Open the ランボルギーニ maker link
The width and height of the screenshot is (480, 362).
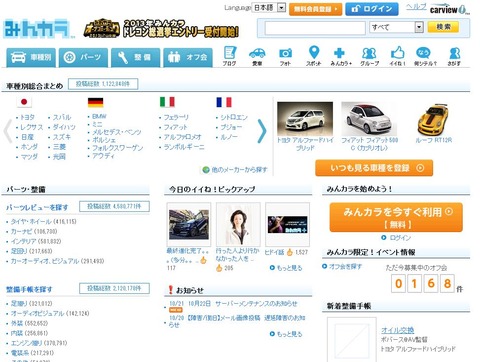(184, 147)
